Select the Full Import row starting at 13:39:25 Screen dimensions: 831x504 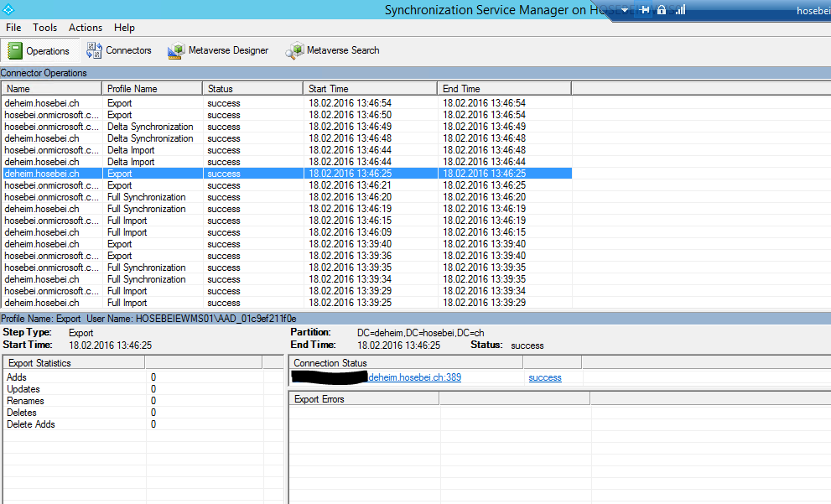pyautogui.click(x=287, y=303)
